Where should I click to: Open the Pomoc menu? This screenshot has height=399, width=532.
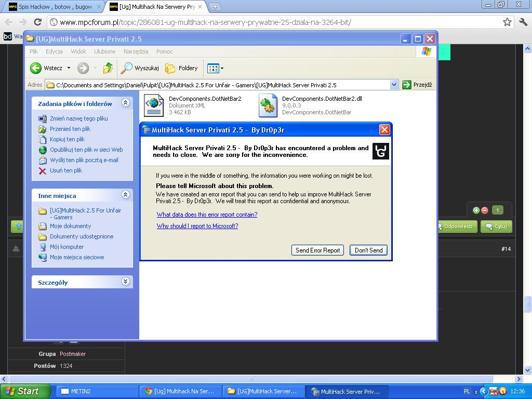point(164,51)
